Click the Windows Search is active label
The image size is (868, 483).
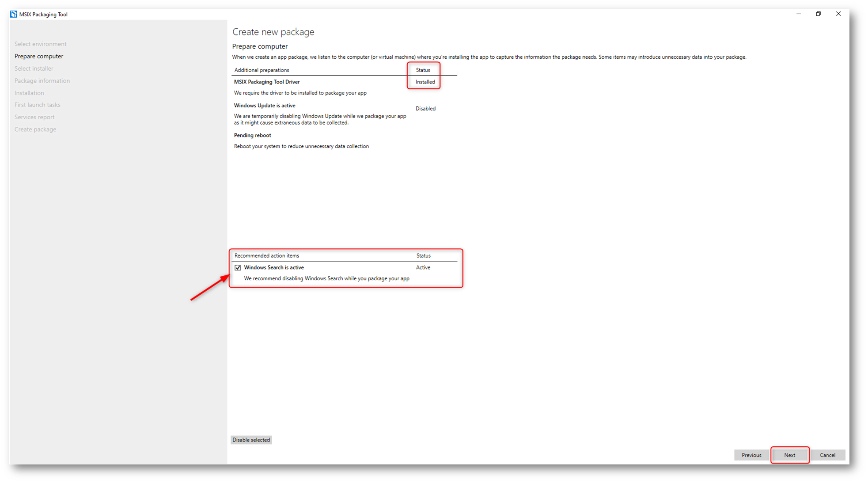click(274, 268)
